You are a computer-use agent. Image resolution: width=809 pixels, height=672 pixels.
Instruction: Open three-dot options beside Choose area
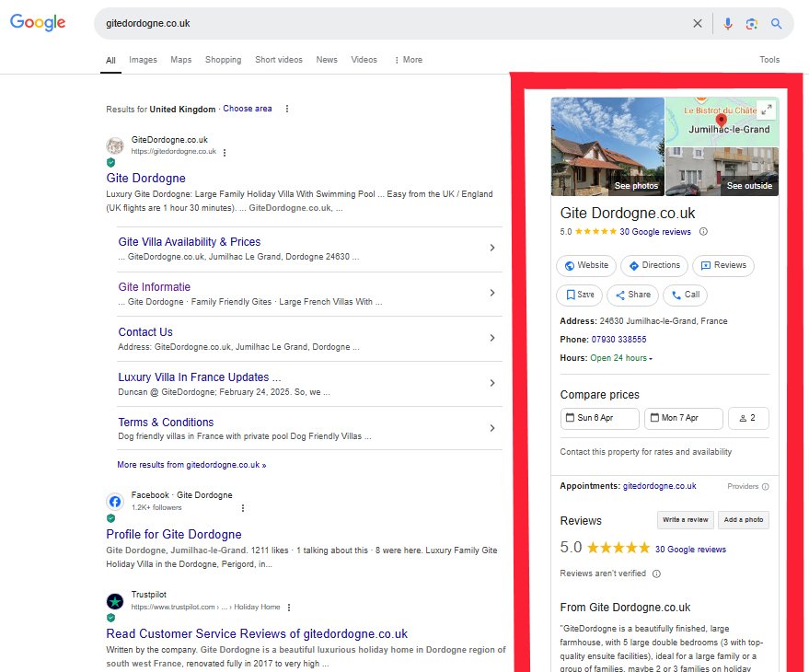(287, 109)
